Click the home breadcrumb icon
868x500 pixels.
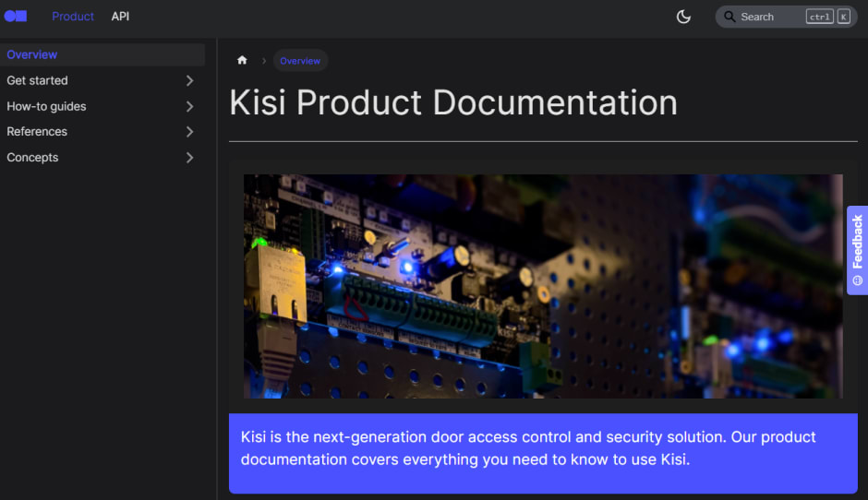[242, 60]
